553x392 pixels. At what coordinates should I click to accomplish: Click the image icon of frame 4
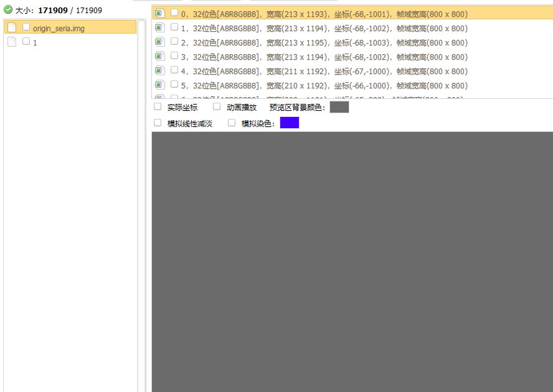pyautogui.click(x=159, y=70)
